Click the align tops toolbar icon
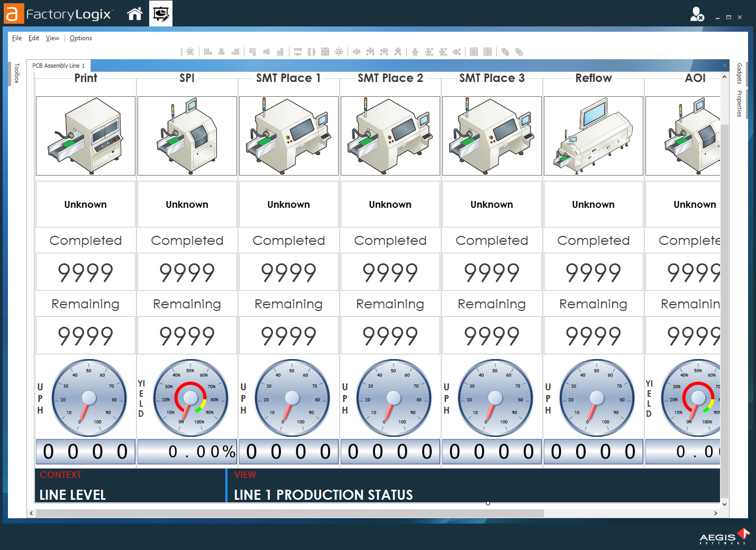The height and width of the screenshot is (550, 756). (x=253, y=51)
